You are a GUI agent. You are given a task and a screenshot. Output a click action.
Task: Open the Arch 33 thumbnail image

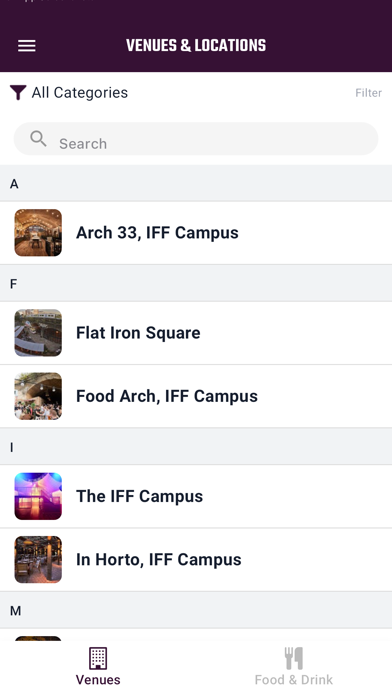(x=38, y=233)
